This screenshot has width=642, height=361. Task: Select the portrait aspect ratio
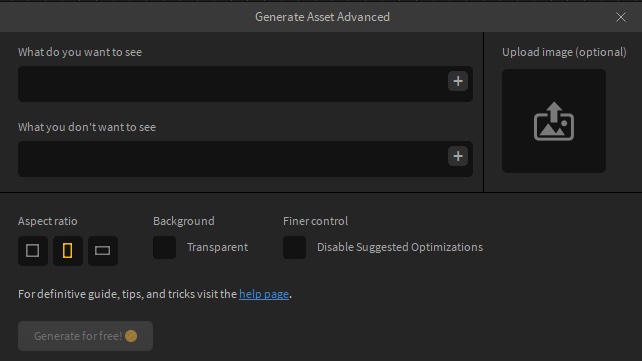[x=68, y=250]
